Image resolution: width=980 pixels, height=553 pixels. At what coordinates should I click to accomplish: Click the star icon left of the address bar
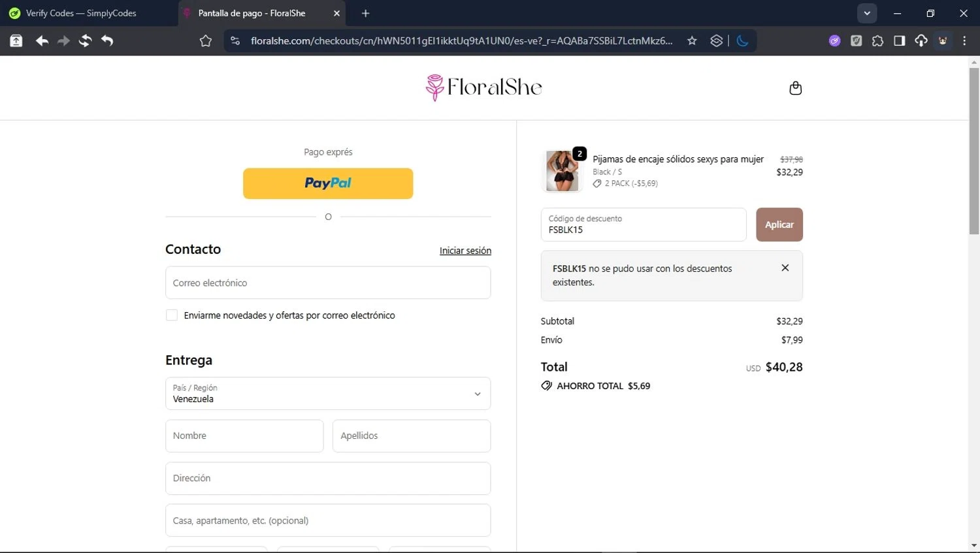206,41
